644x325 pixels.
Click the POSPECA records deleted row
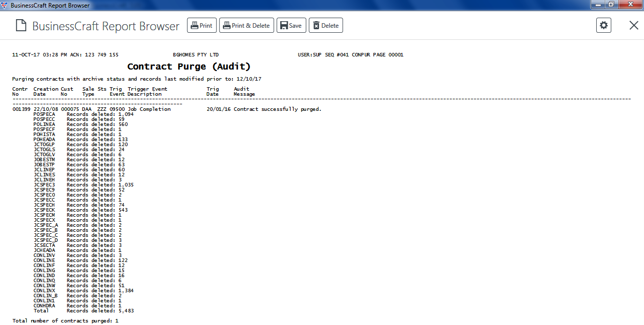pyautogui.click(x=84, y=114)
